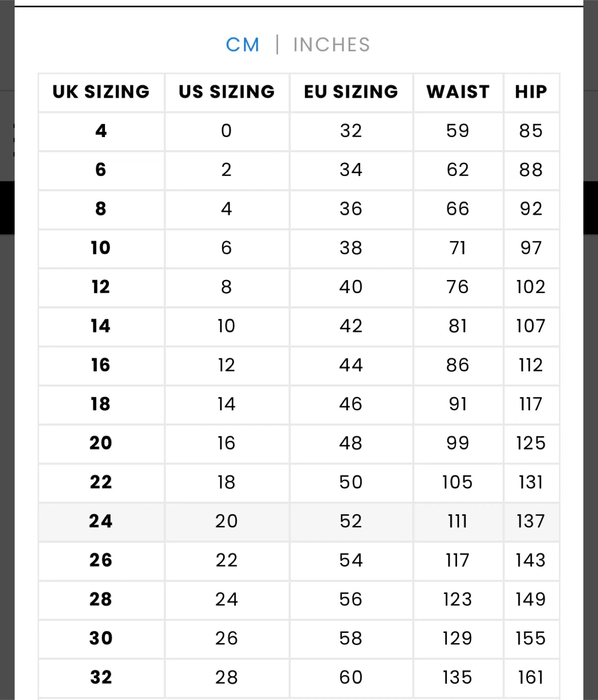Click the US SIZING column header

tap(227, 92)
